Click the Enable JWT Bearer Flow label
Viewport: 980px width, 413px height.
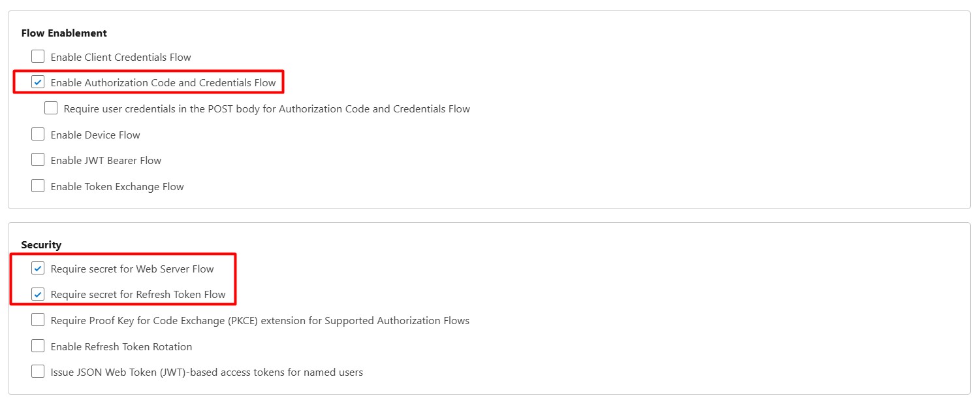(106, 160)
